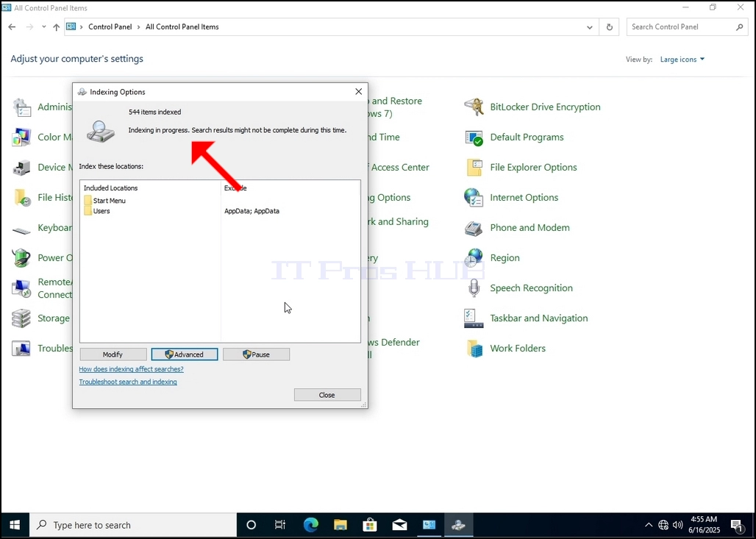Expand the address bar history dropdown

point(589,27)
